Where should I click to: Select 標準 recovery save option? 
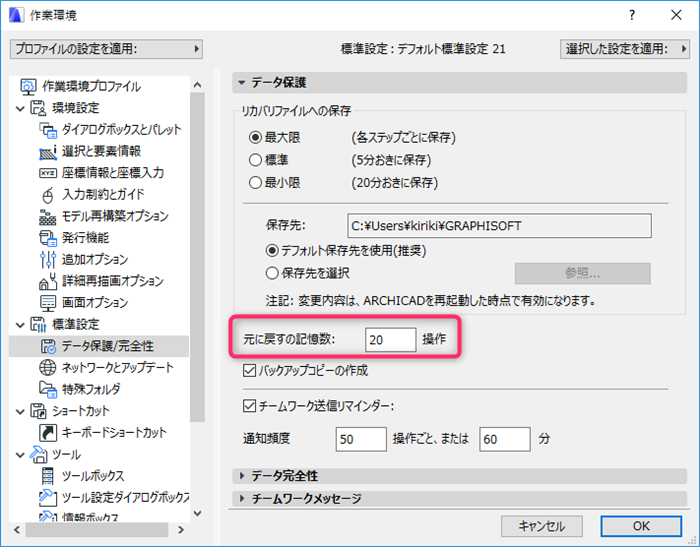[x=255, y=160]
